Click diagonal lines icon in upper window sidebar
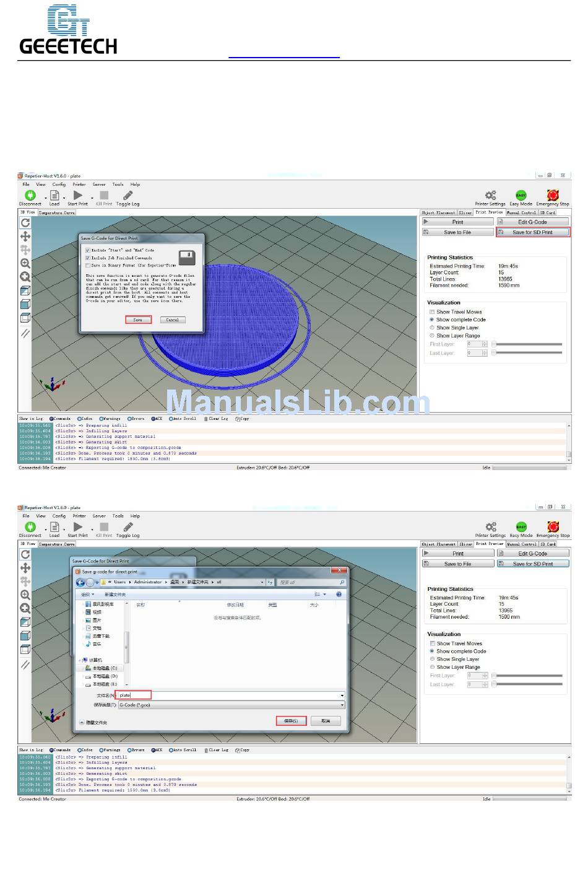The width and height of the screenshot is (588, 872). 25,333
